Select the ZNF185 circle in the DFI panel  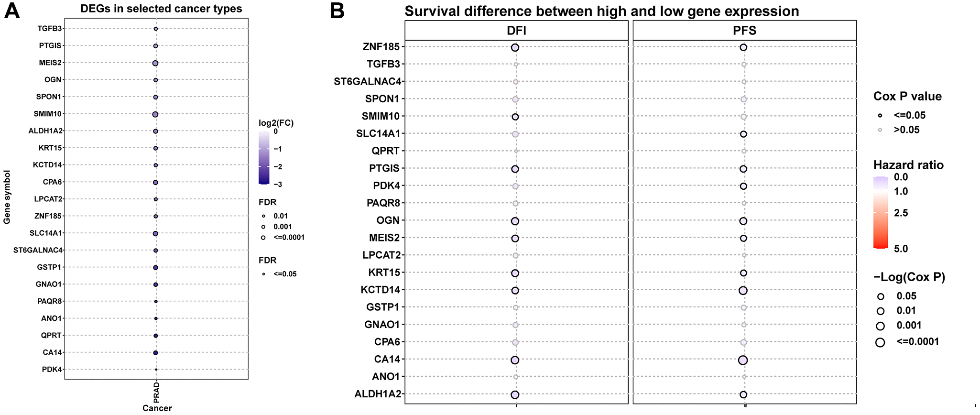pyautogui.click(x=515, y=47)
